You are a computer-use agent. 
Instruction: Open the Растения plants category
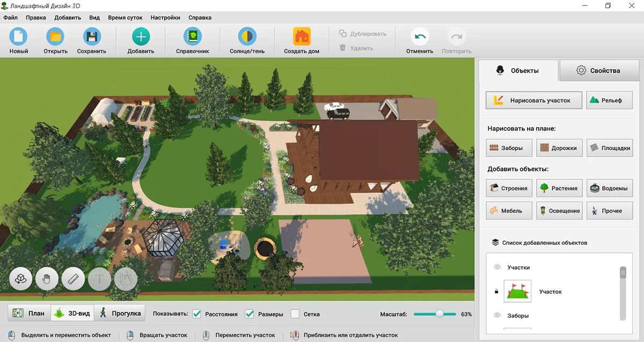tap(559, 188)
